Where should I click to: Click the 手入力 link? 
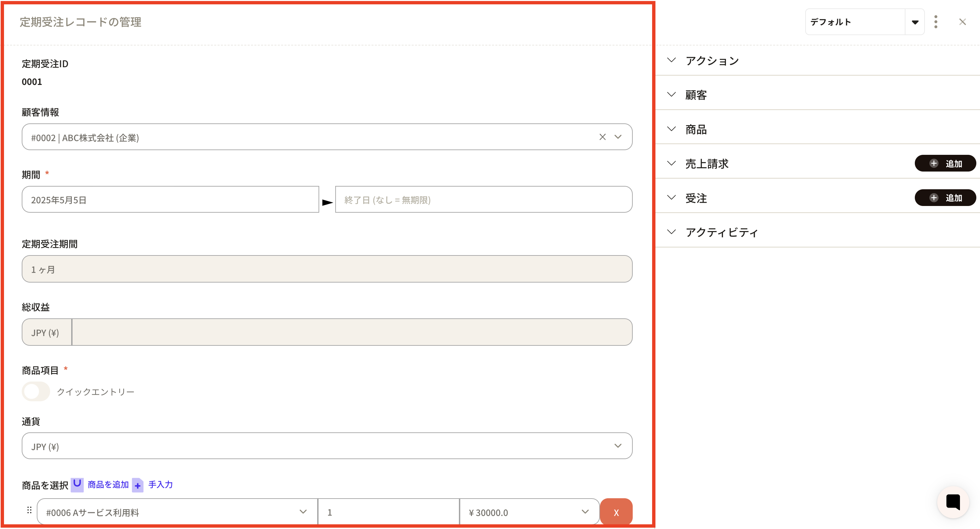point(160,485)
